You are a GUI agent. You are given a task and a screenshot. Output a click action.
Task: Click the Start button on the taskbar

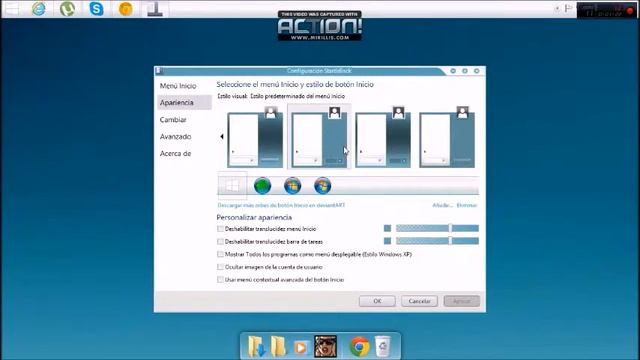point(11,9)
